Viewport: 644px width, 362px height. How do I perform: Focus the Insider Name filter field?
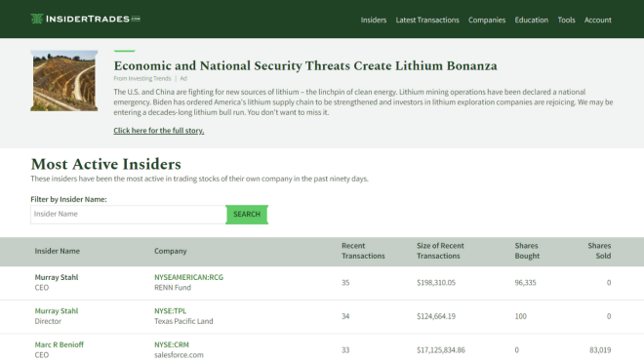point(128,215)
